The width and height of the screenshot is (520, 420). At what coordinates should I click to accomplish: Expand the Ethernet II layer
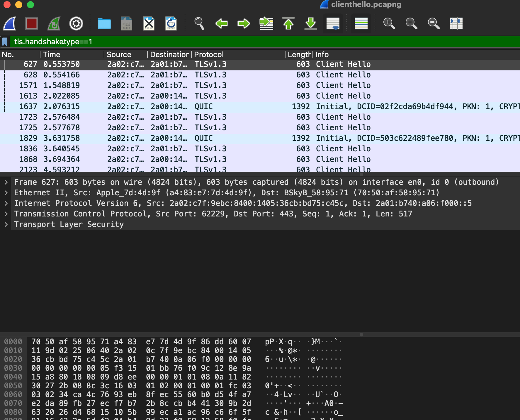pos(6,193)
